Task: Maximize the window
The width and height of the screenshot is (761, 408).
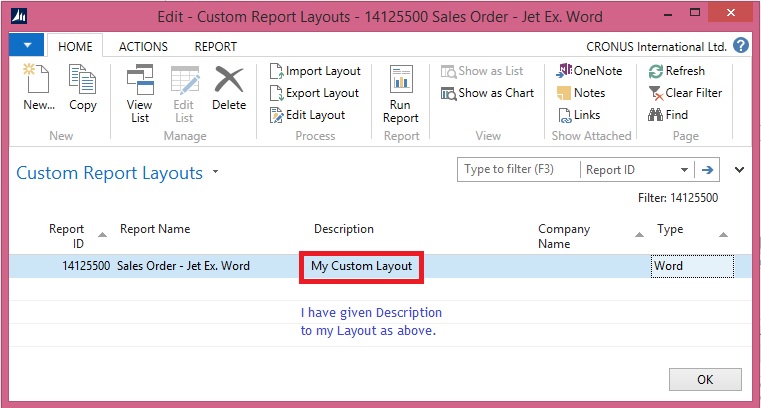Action: coord(695,14)
